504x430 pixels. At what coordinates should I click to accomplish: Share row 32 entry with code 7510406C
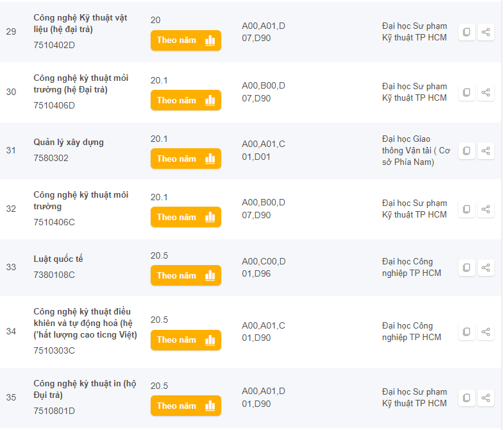coord(485,209)
